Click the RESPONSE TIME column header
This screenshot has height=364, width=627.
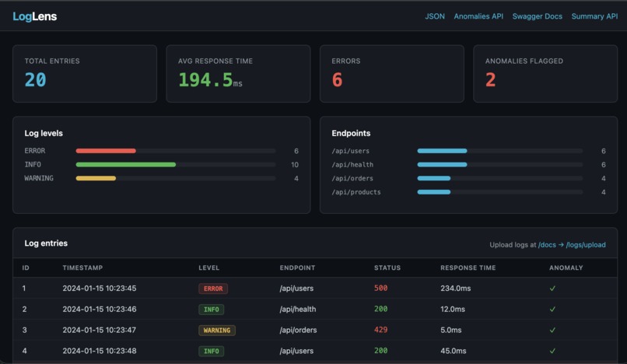468,268
